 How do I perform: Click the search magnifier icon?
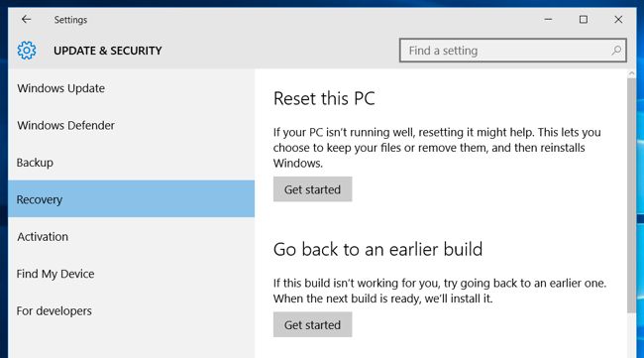[615, 51]
